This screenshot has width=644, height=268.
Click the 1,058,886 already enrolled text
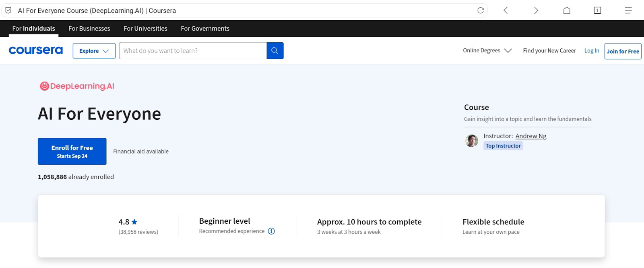(x=76, y=177)
